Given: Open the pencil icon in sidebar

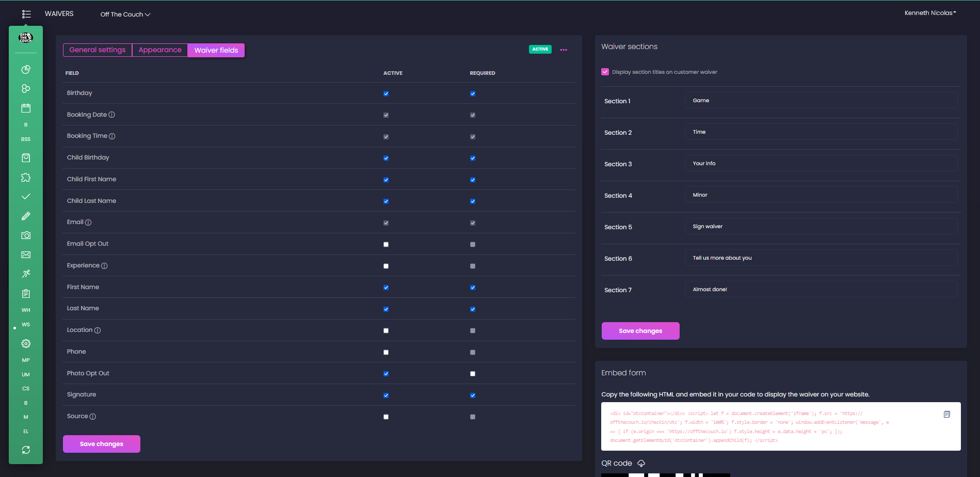Looking at the screenshot, I should coord(26,216).
